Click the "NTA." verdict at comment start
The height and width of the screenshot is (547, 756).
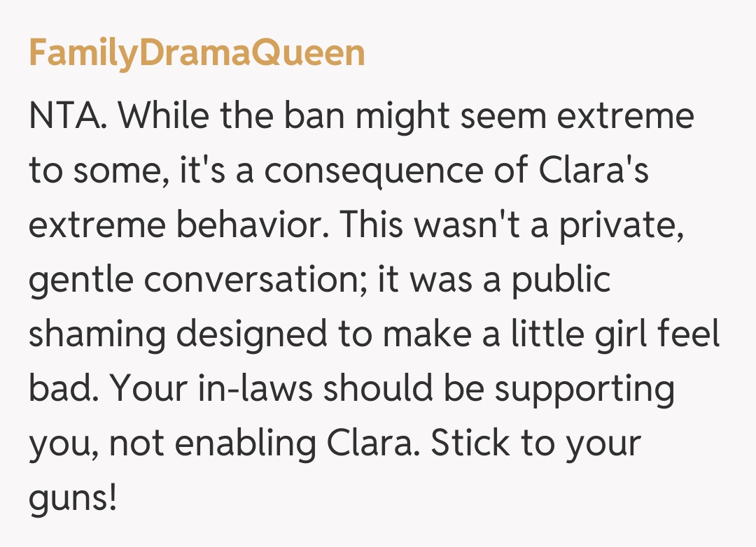[x=68, y=116]
